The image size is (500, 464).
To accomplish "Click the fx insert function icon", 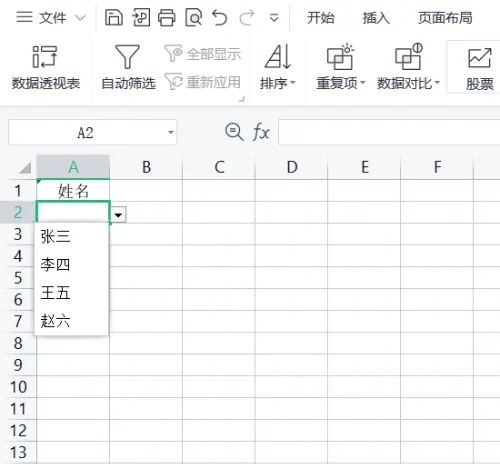I will click(261, 132).
